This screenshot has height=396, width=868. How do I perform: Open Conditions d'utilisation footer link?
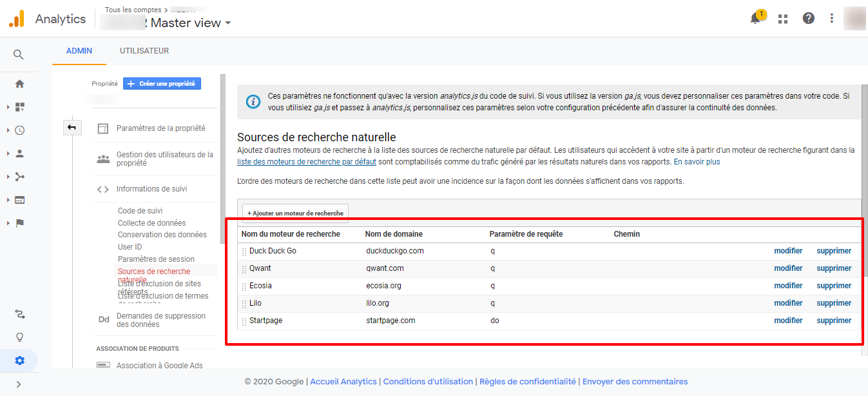[x=428, y=382]
